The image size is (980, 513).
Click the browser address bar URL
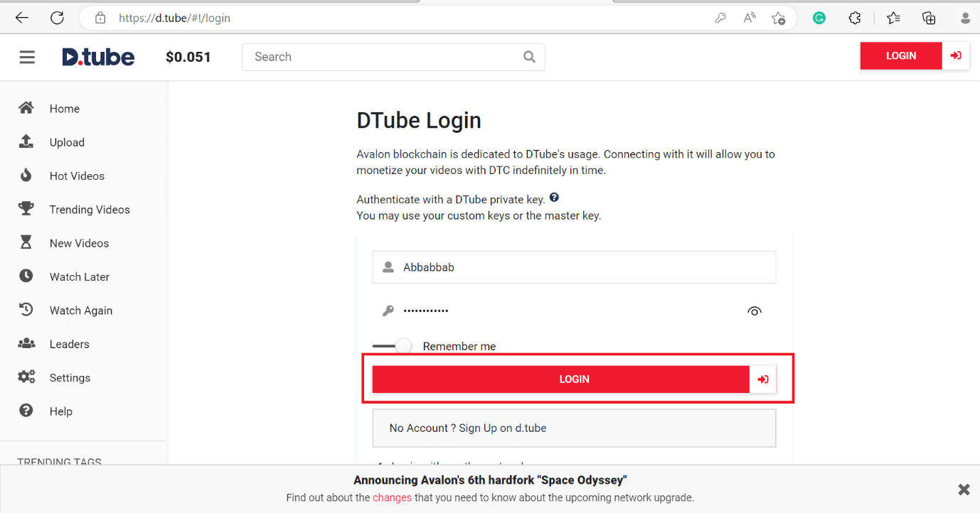(x=174, y=18)
